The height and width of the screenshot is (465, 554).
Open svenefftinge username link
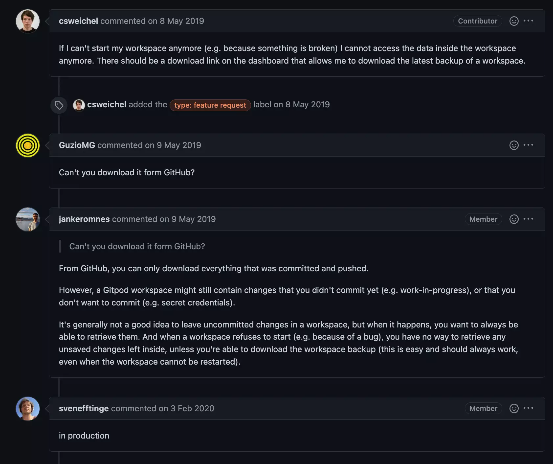point(83,408)
